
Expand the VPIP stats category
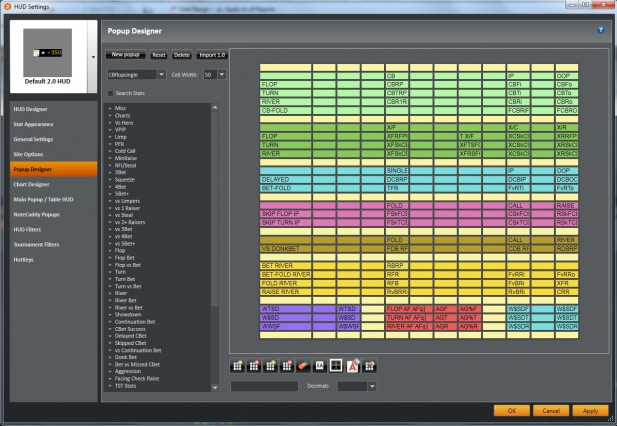point(110,130)
